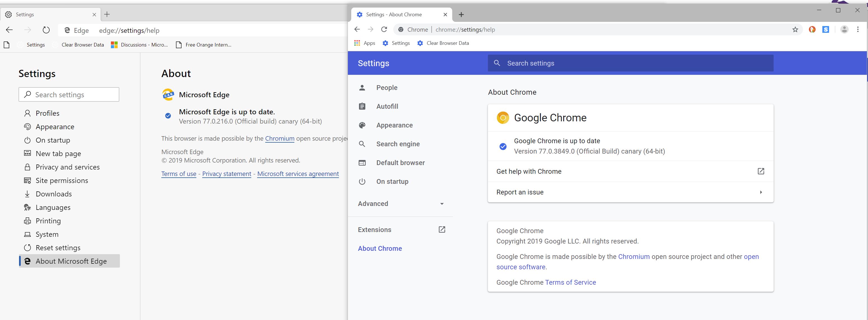This screenshot has height=320, width=868.
Task: Open Extensions via its external link icon
Action: click(x=442, y=229)
